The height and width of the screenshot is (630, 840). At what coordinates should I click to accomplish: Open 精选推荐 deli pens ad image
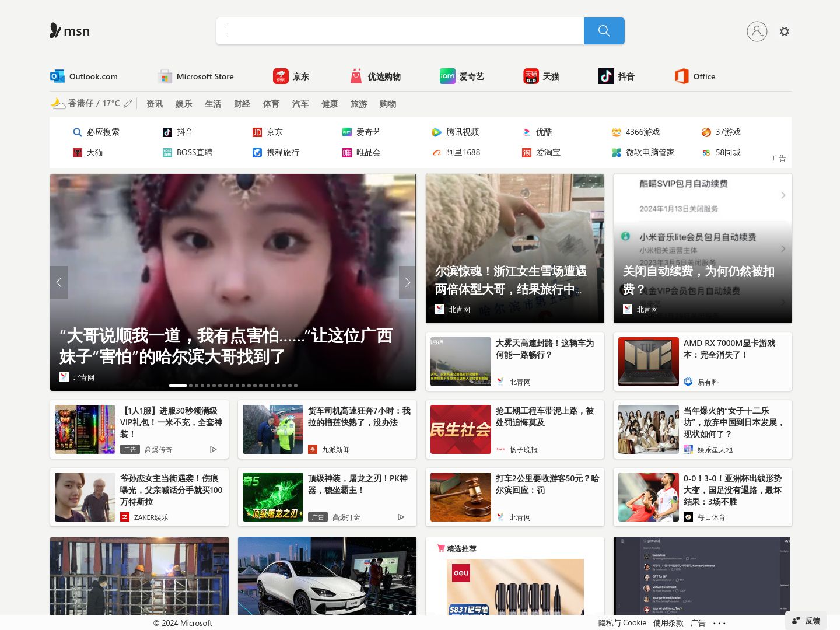pos(515,587)
